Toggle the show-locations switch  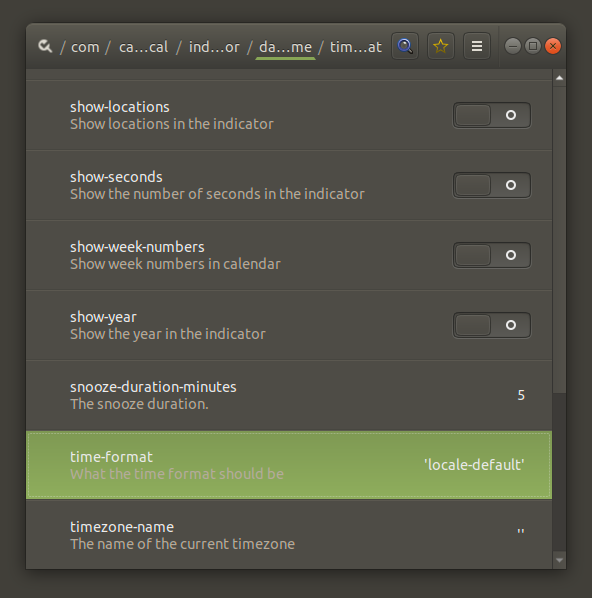coord(492,115)
